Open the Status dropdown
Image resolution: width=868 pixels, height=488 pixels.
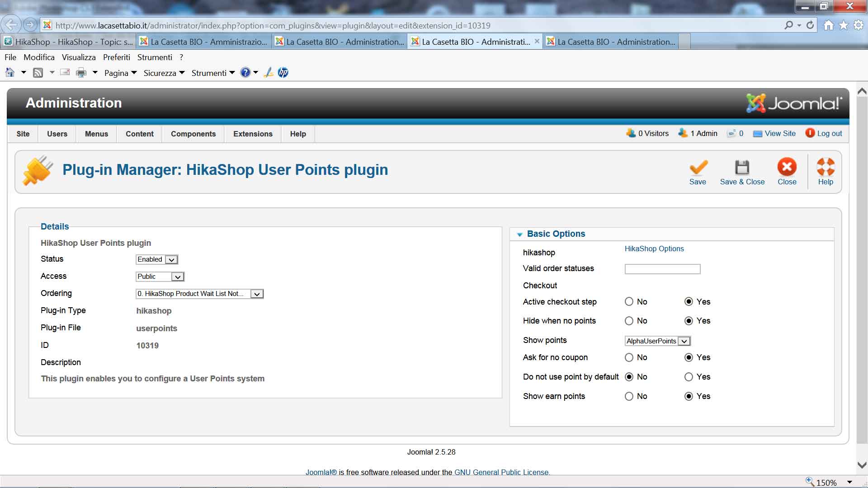pos(157,259)
